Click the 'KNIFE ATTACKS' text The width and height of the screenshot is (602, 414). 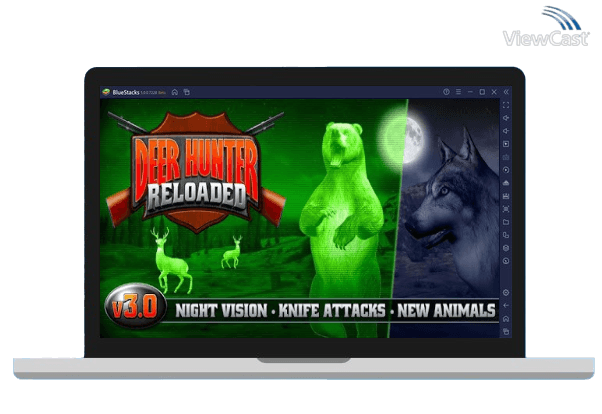point(332,311)
